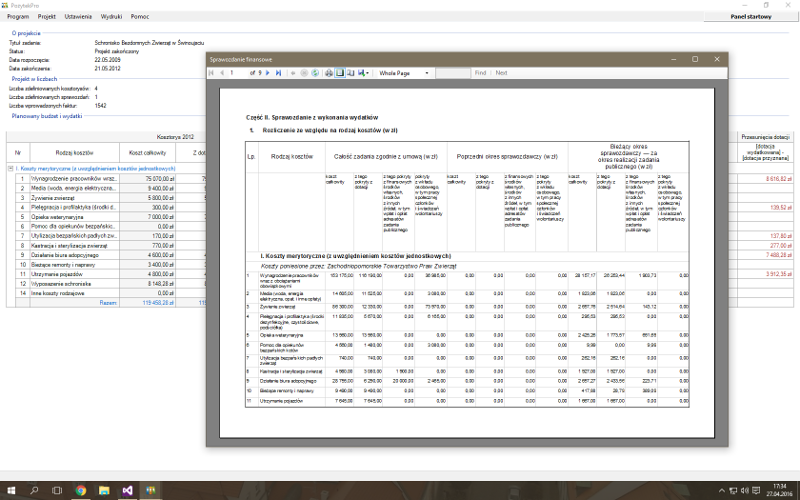Click the find text input field

tap(452, 73)
